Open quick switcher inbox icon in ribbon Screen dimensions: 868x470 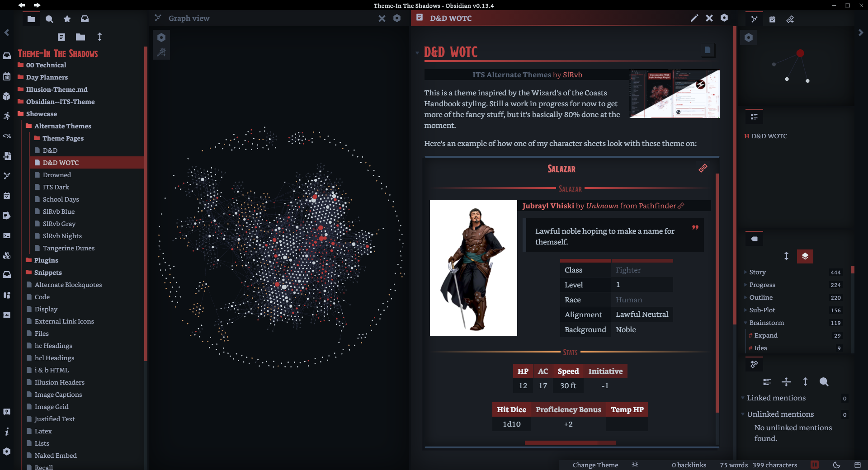pyautogui.click(x=7, y=56)
